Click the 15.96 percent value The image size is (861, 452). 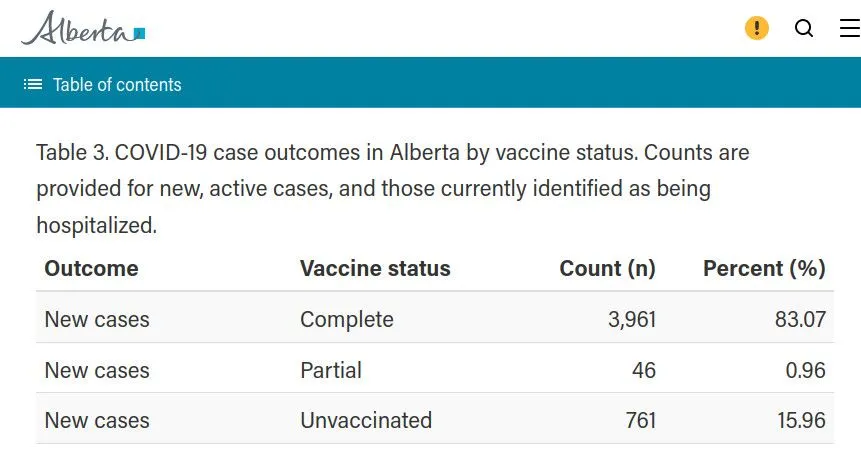pos(798,420)
